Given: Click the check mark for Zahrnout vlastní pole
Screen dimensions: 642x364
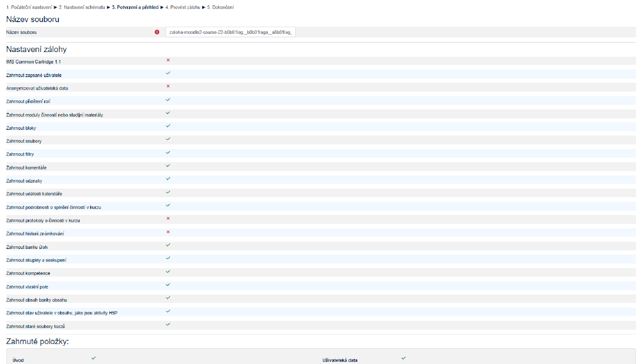Looking at the screenshot, I should (x=168, y=284).
